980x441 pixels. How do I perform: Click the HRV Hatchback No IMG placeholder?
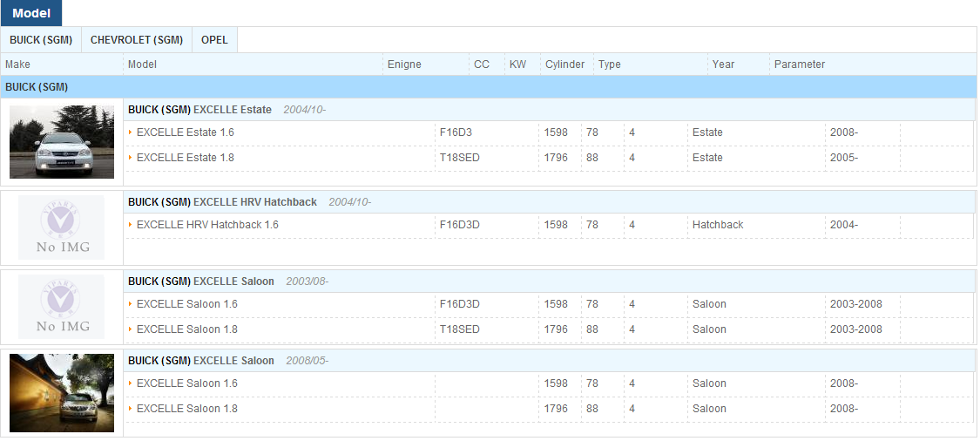61,227
